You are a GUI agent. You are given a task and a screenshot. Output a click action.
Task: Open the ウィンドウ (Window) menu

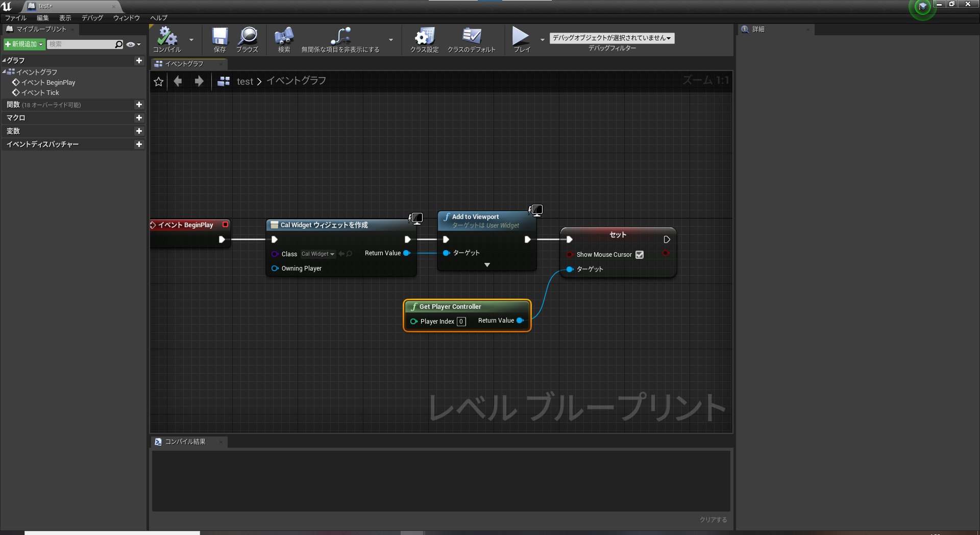pos(127,18)
